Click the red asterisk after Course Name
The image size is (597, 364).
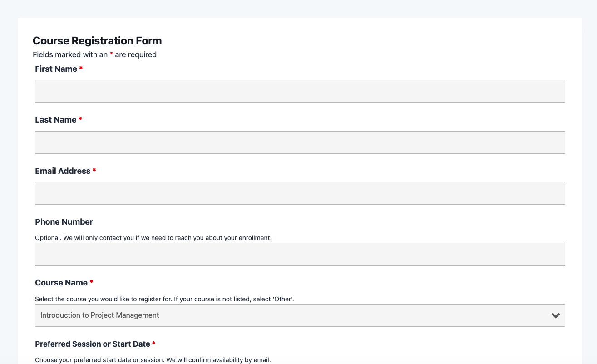click(91, 282)
